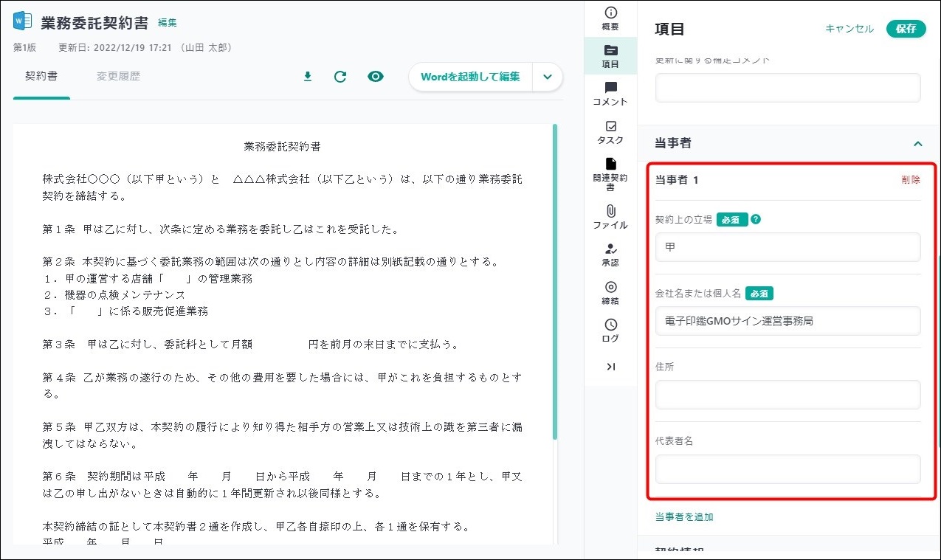Switch to the 変更履歴 tab
Image resolution: width=941 pixels, height=560 pixels.
pos(118,76)
